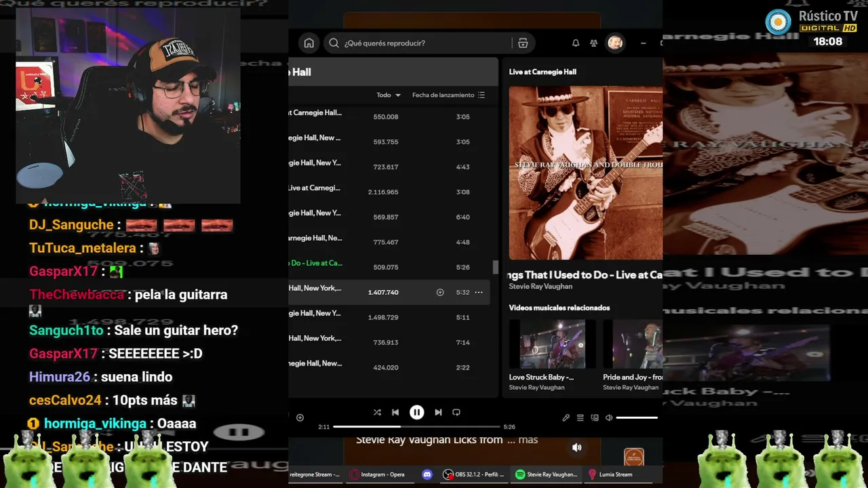Switch to Spotify taskbar button
The height and width of the screenshot is (488, 868).
tap(546, 474)
